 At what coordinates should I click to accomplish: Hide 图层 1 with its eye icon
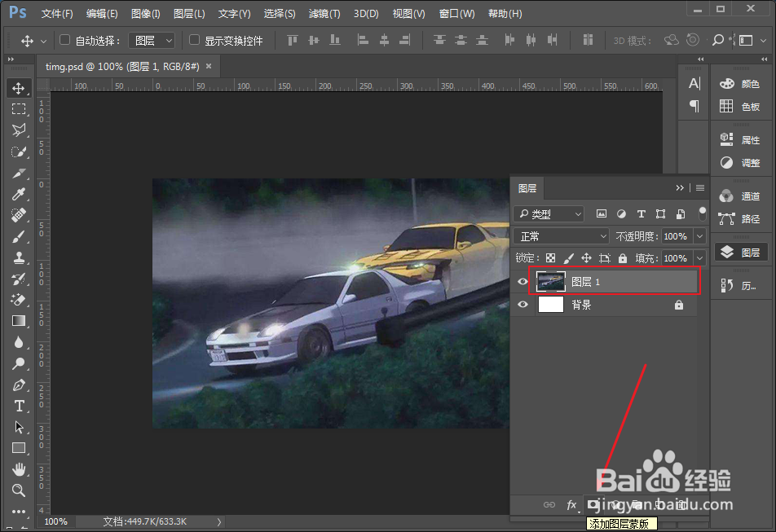[x=522, y=282]
